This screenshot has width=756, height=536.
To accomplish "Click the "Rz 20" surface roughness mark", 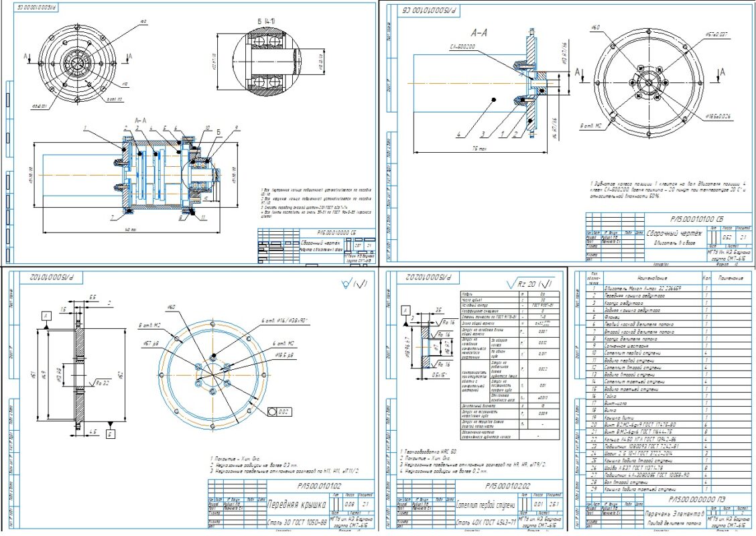I will 530,284.
